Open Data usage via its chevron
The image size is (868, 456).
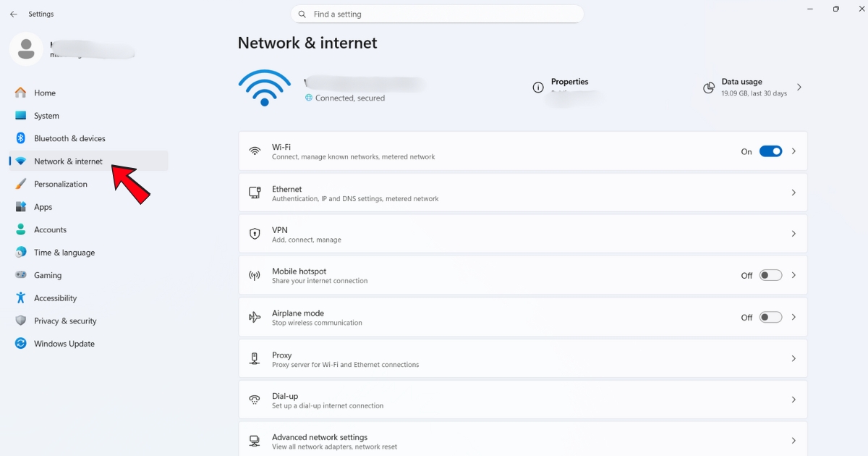click(x=799, y=87)
